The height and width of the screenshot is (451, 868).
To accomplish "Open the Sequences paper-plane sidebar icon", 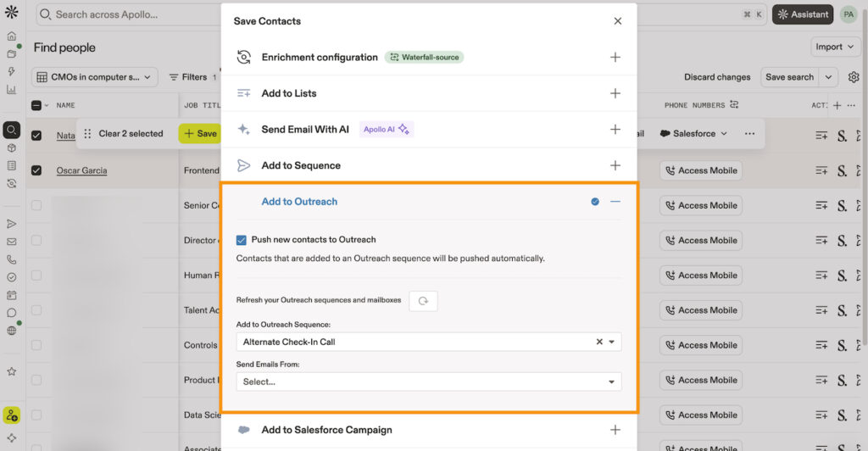I will coord(11,224).
